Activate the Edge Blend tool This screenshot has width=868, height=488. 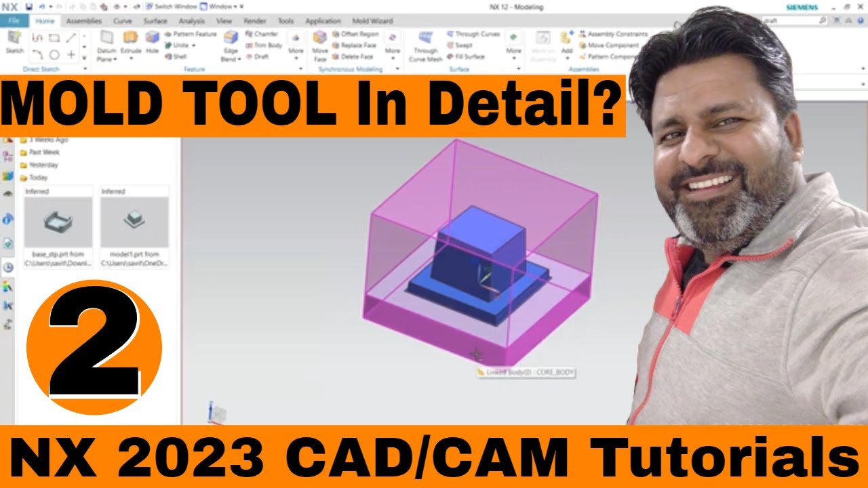tap(231, 45)
